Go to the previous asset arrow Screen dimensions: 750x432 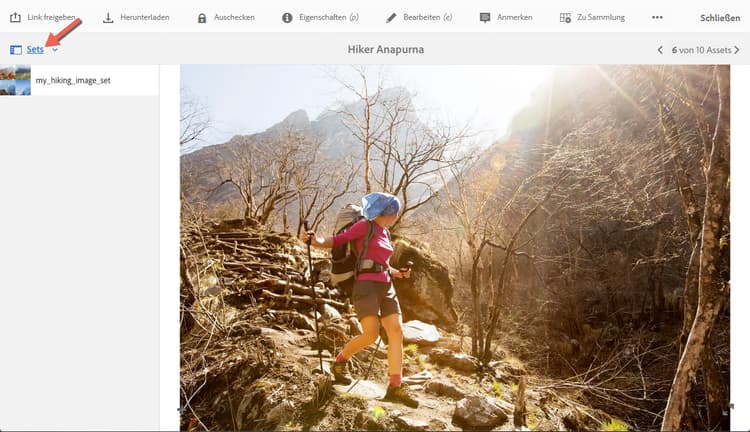coord(660,50)
